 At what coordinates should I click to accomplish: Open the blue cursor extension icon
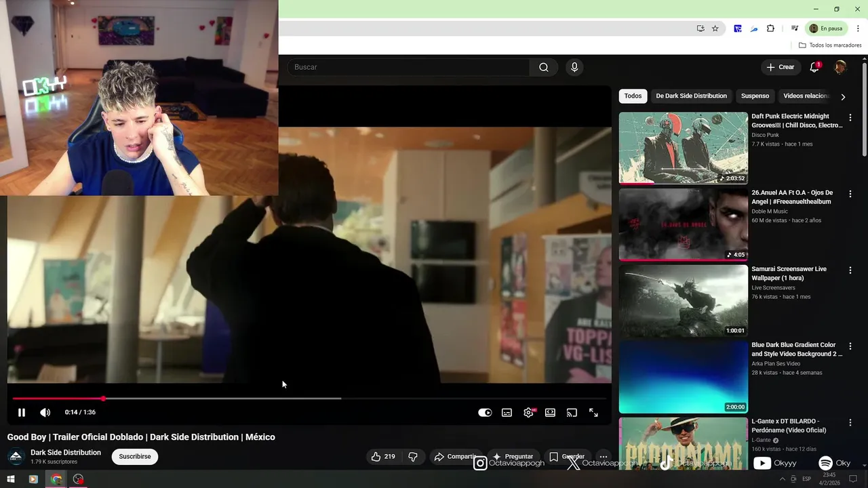pyautogui.click(x=737, y=28)
